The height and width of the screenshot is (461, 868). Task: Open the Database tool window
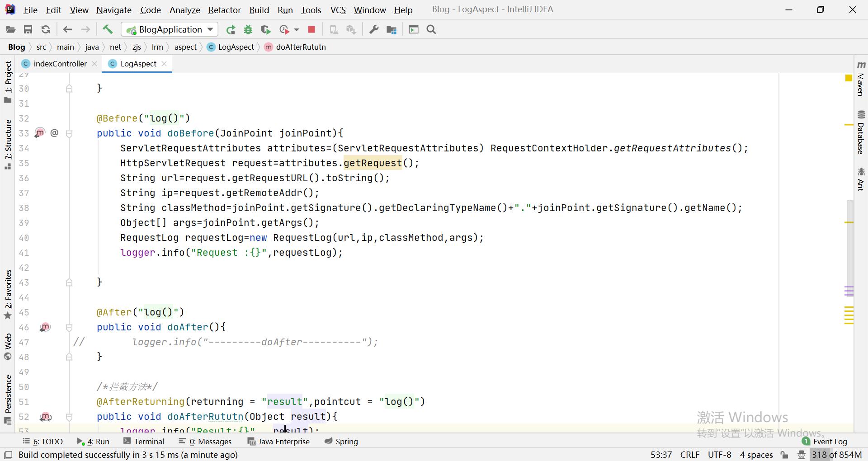click(x=861, y=132)
